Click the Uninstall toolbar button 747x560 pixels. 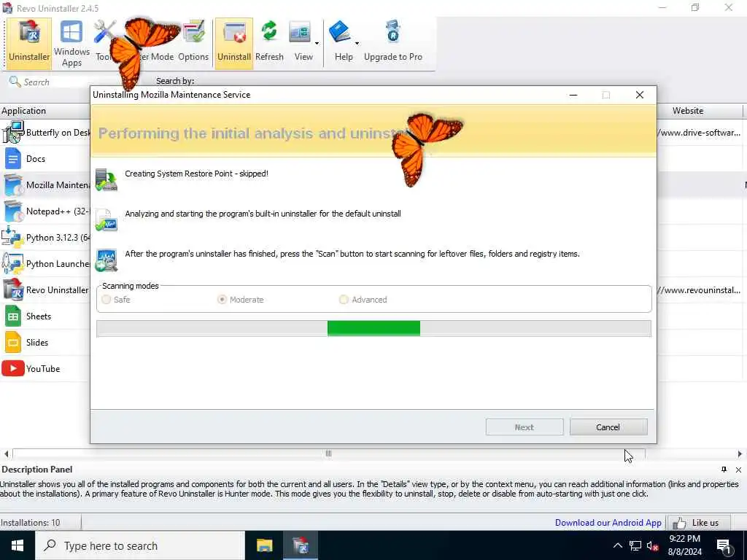pyautogui.click(x=234, y=42)
